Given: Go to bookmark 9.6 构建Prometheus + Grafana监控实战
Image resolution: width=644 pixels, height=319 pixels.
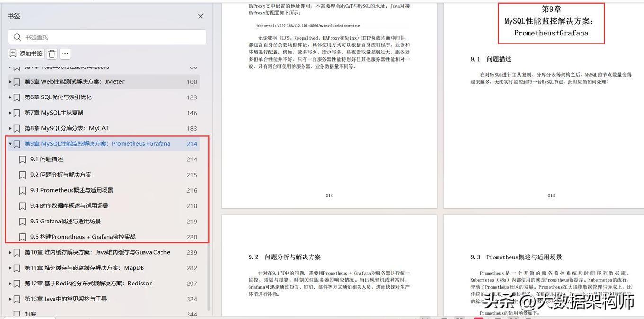Looking at the screenshot, I should [83, 237].
